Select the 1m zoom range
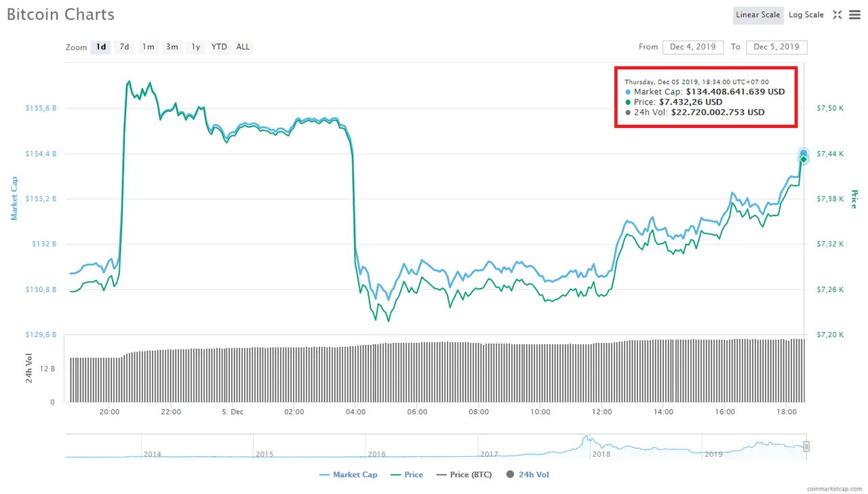This screenshot has width=868, height=494. pos(148,47)
